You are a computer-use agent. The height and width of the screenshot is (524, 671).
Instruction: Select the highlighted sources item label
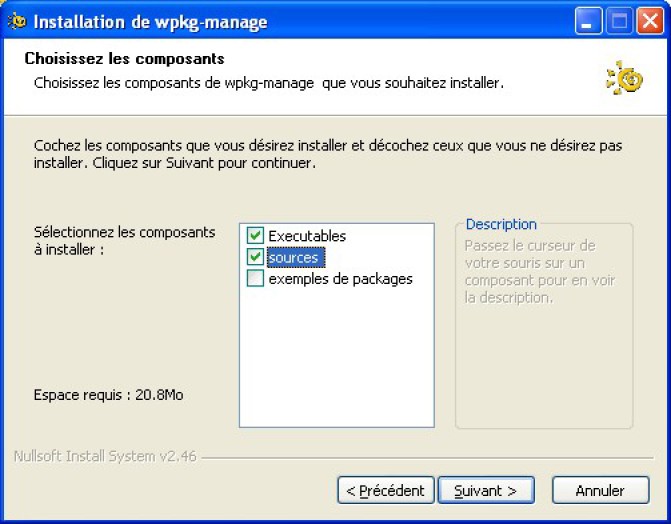point(293,258)
